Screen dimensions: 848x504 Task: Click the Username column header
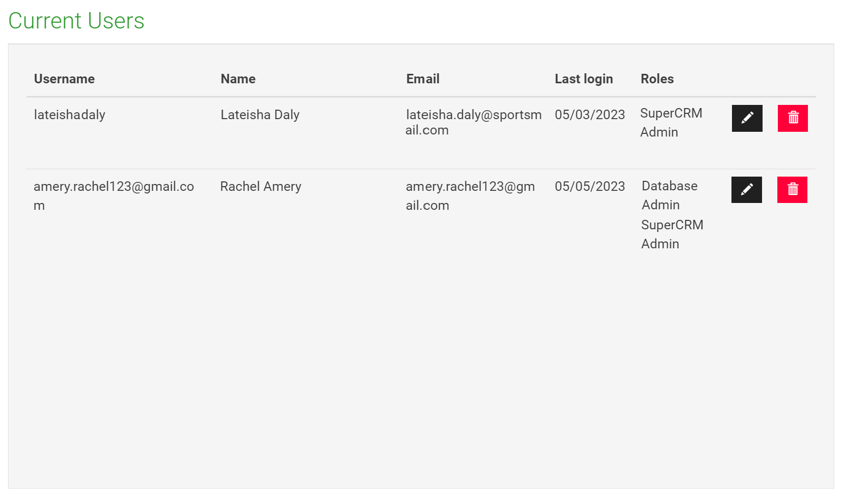pyautogui.click(x=64, y=79)
